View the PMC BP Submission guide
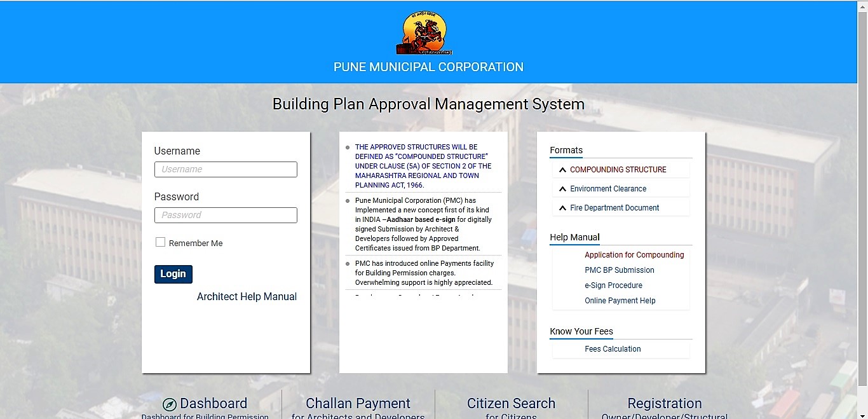 point(620,270)
